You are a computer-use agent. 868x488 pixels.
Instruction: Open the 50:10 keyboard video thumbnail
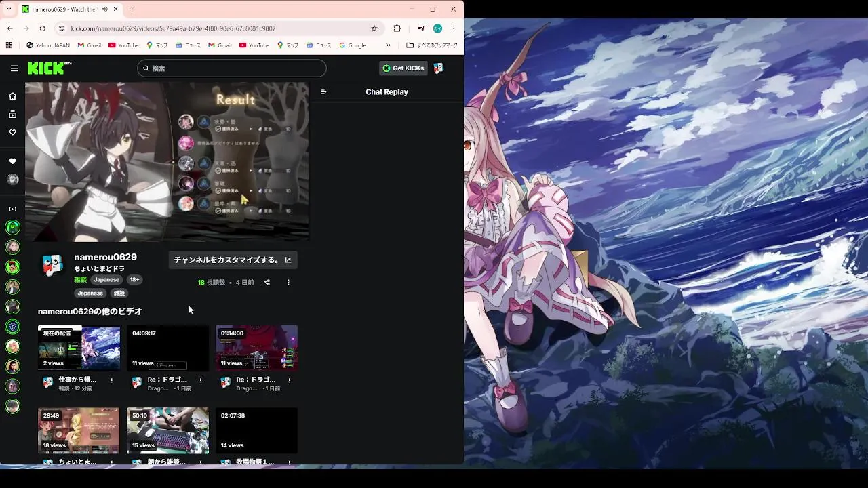pyautogui.click(x=167, y=430)
